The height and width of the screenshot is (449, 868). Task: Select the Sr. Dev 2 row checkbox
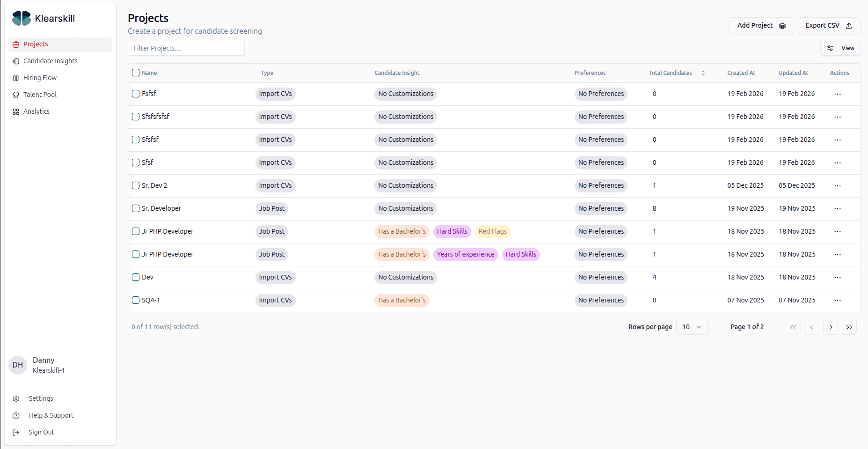click(136, 185)
